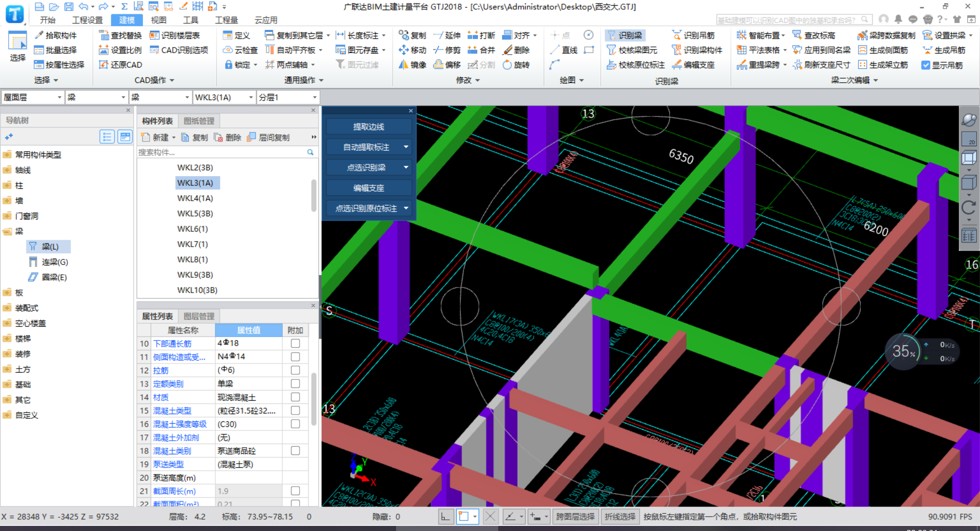980x531 pixels.
Task: Expand the 点选识别梁 dropdown arrow
Action: click(406, 167)
